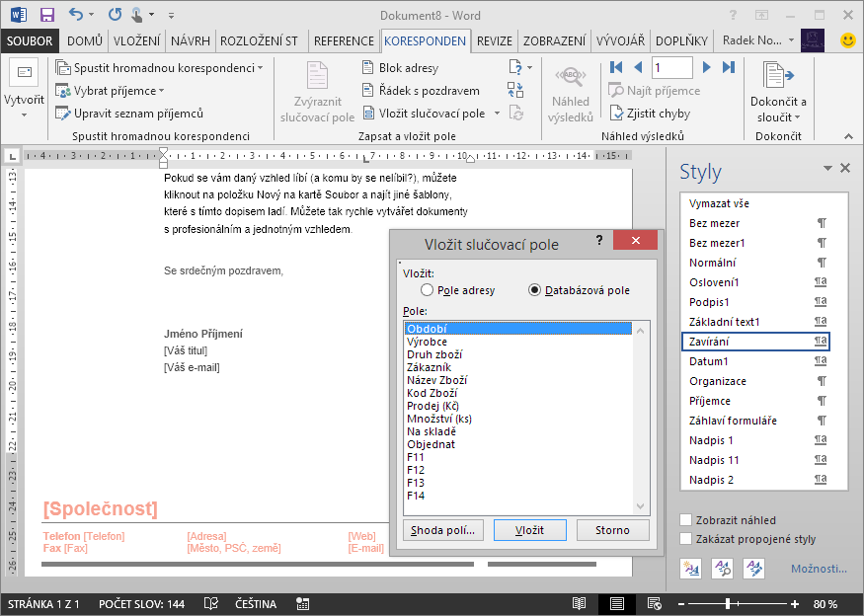
Task: Click the Match Fields ribbon icon
Action: [515, 90]
